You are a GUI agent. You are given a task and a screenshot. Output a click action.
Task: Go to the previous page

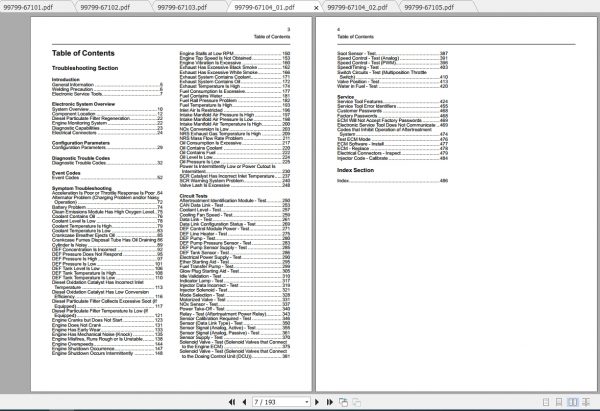(245, 402)
